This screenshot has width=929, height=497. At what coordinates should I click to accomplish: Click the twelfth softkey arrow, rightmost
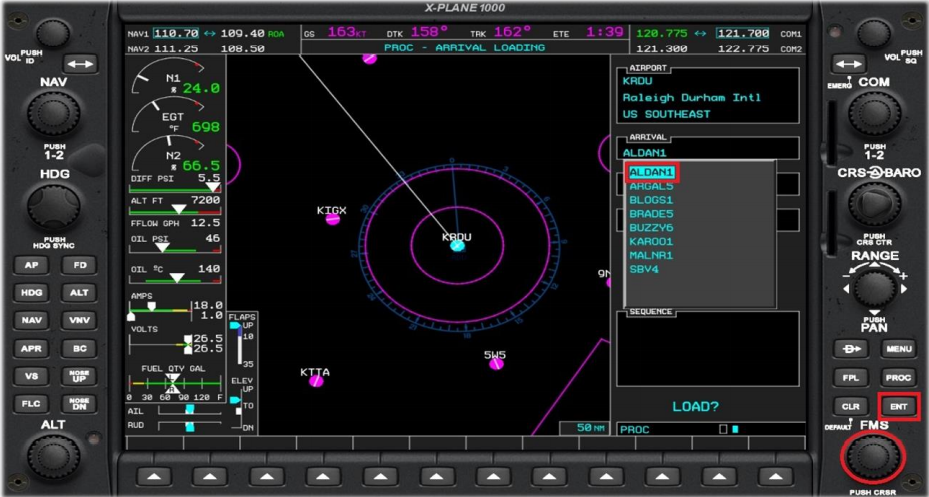point(776,476)
